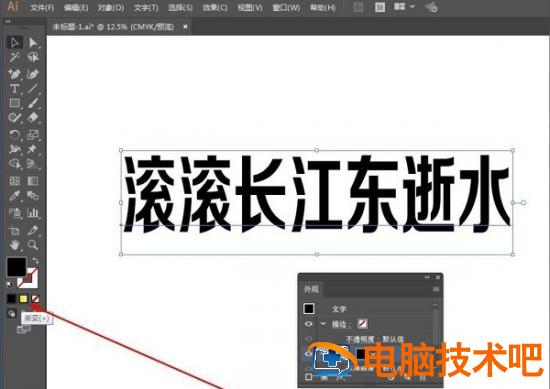Select the Zoom tool
The image size is (550, 389).
pos(33,245)
